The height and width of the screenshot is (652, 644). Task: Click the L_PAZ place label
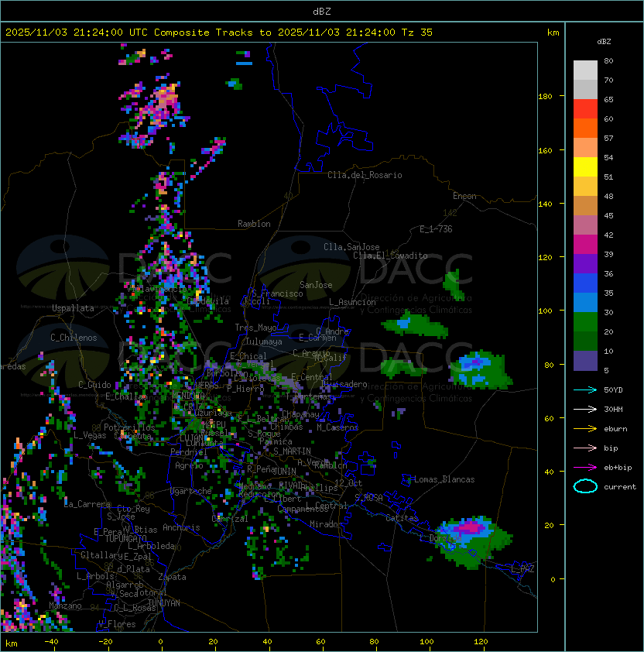point(522,569)
